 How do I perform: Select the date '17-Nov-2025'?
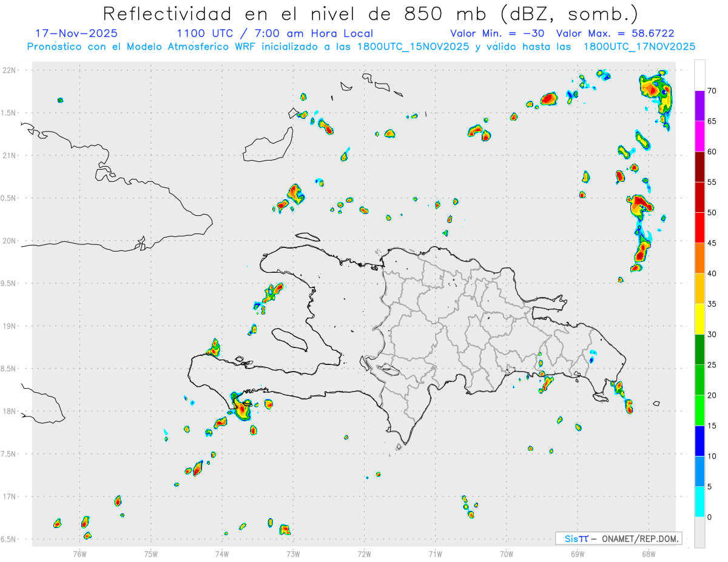76,33
